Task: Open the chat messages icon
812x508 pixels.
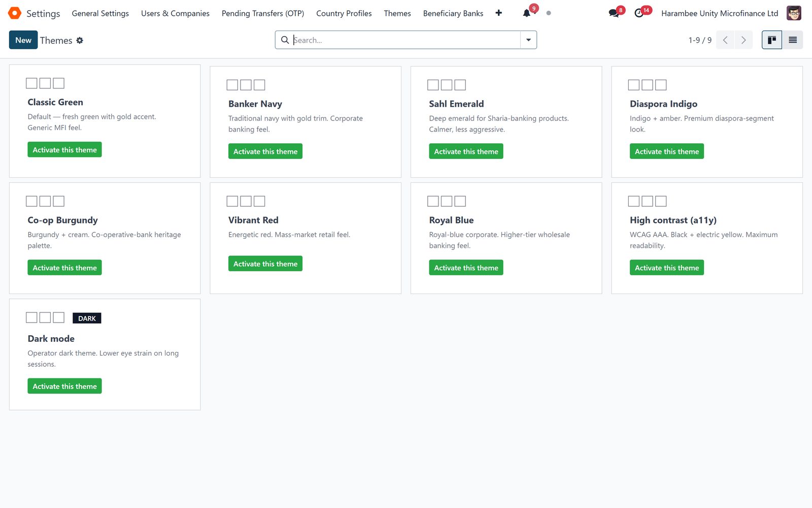Action: pyautogui.click(x=614, y=13)
